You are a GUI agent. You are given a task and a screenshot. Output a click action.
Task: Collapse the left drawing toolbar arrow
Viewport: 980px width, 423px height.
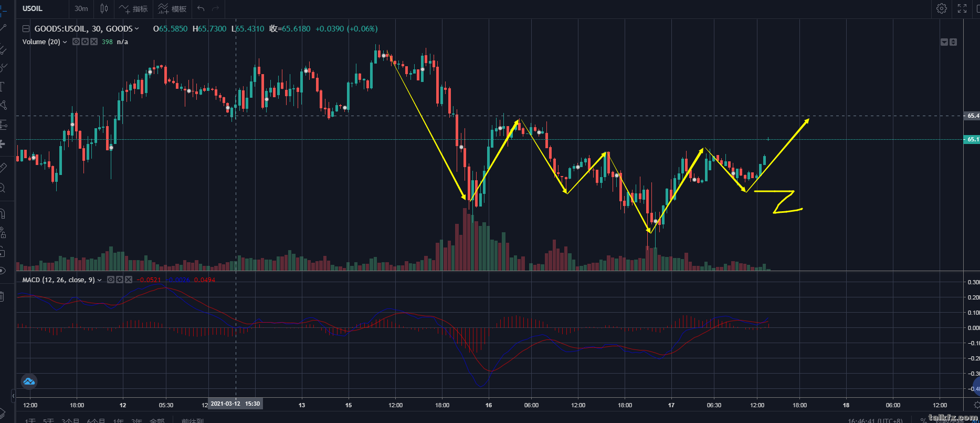click(13, 395)
